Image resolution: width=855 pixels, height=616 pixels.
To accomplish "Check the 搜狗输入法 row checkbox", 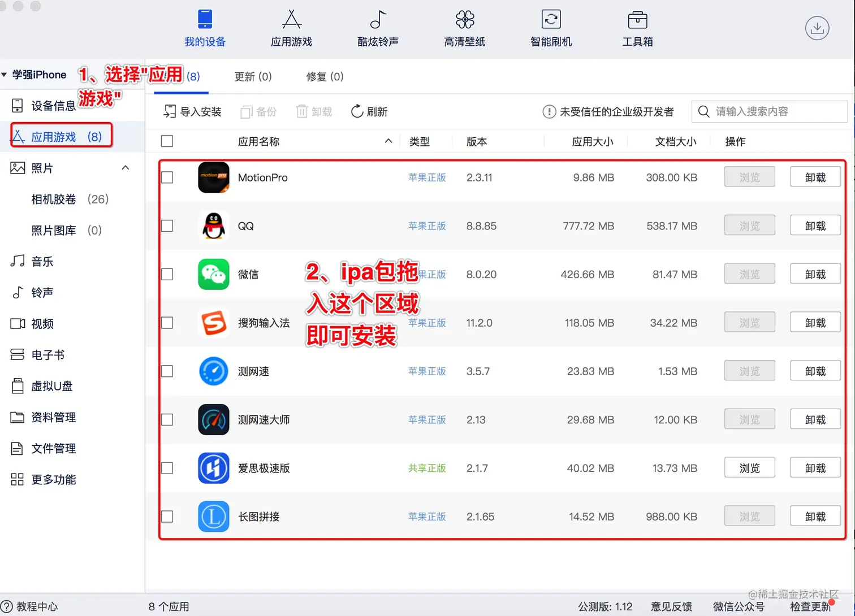I will (x=167, y=323).
